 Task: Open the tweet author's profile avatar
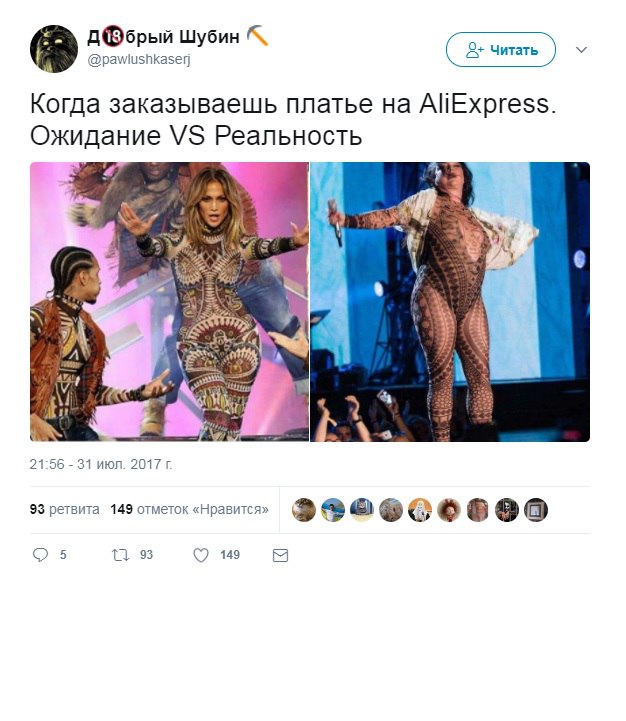tap(54, 49)
